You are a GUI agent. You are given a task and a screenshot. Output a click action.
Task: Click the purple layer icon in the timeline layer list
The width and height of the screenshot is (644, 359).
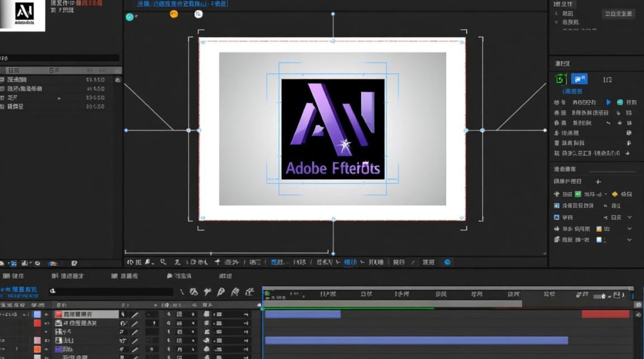(x=59, y=349)
